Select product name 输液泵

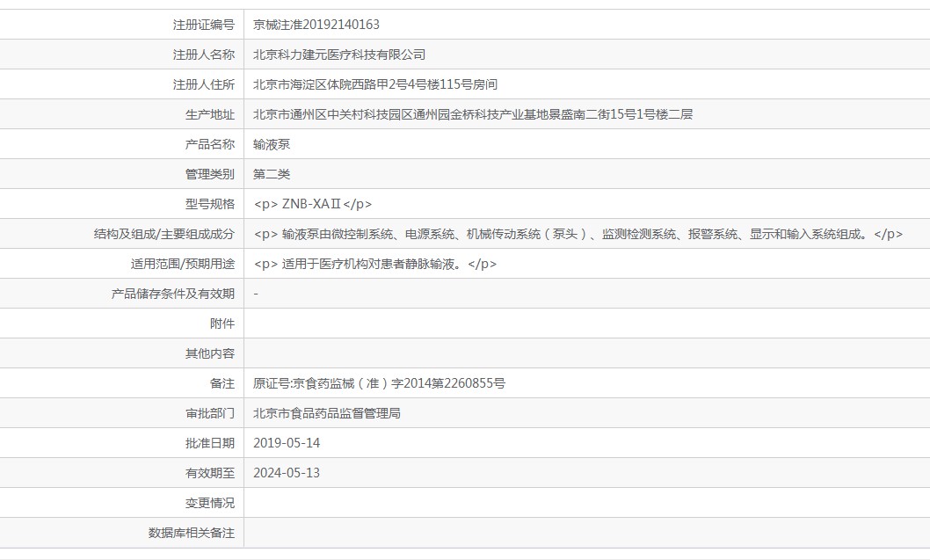[272, 144]
